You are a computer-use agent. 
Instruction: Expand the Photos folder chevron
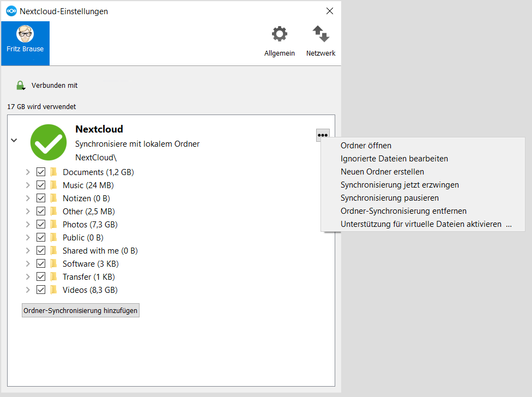coord(28,224)
